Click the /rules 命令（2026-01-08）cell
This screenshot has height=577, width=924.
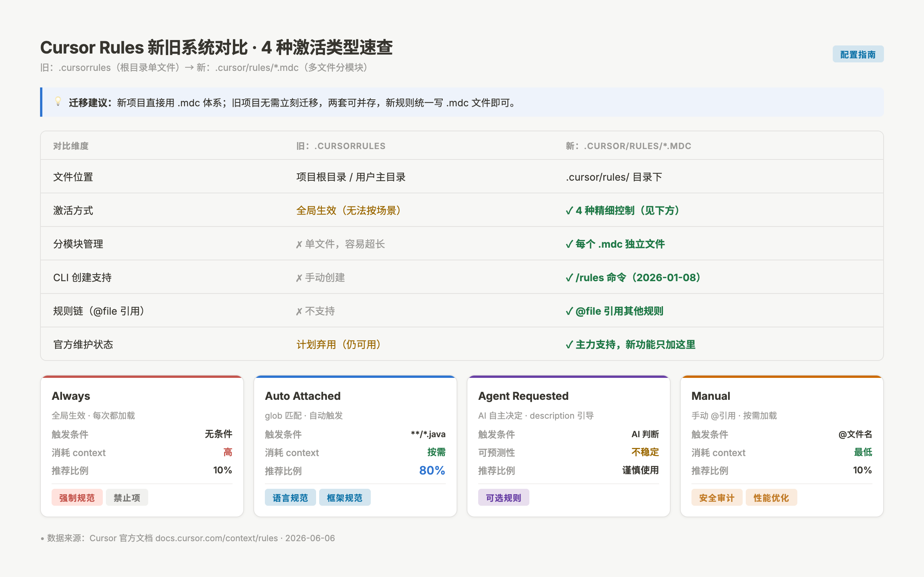[633, 278]
